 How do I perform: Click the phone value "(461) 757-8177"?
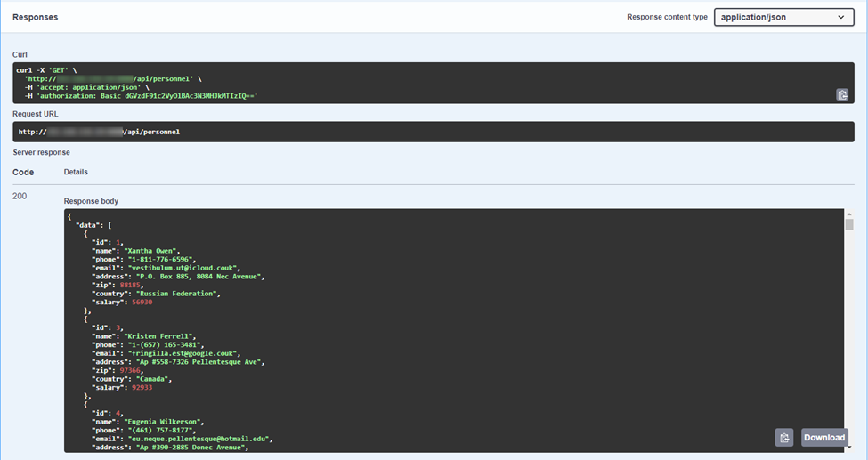point(160,430)
